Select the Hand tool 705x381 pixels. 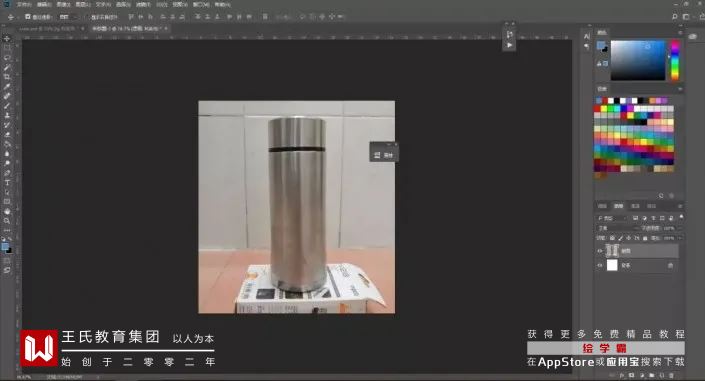tap(7, 211)
